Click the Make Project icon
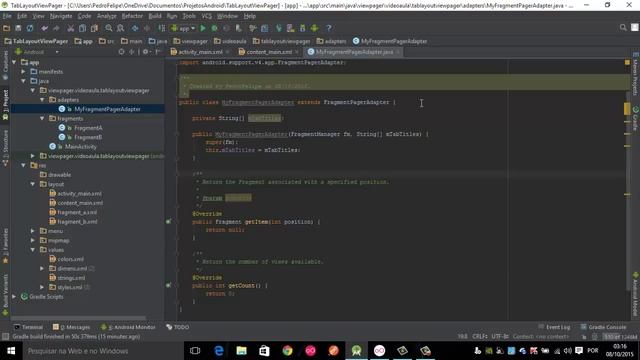Image resolution: width=640 pixels, height=360 pixels. tap(162, 28)
